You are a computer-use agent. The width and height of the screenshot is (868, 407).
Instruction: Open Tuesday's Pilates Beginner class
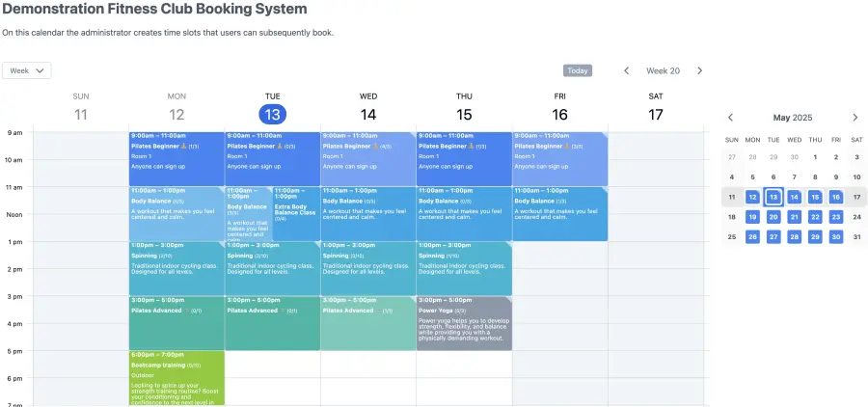click(x=272, y=159)
